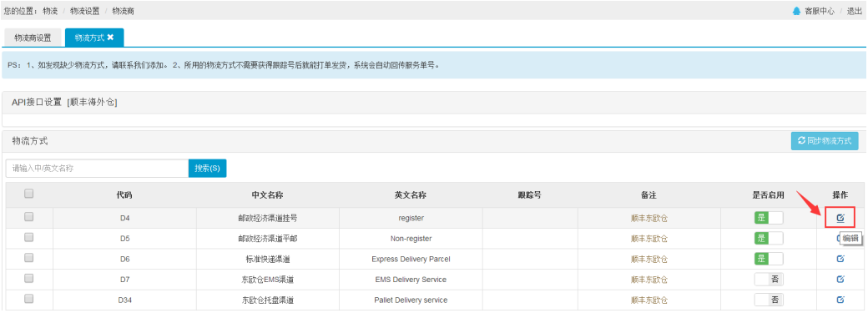Screen dimensions: 868x318
Task: Click 邮政经济渠道平邮 in the table
Action: pyautogui.click(x=267, y=238)
